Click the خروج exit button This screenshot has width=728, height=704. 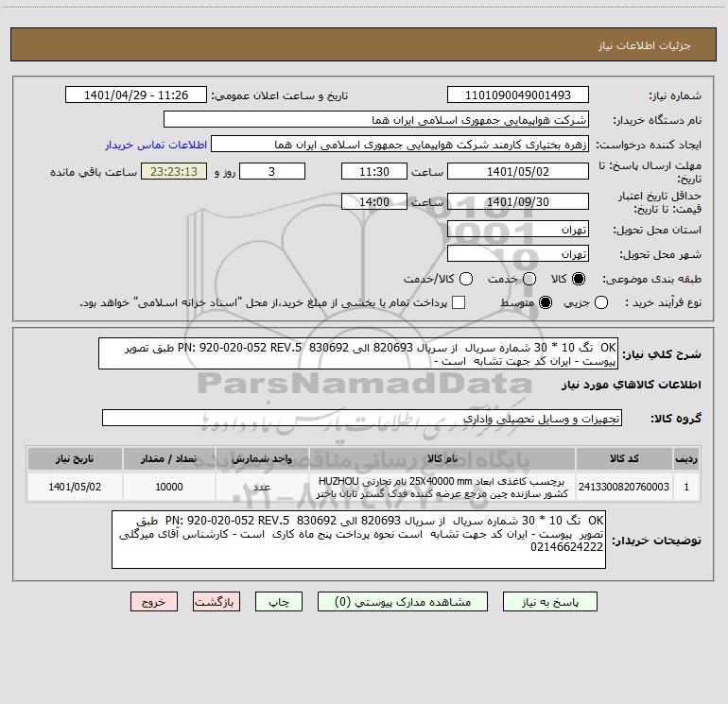coord(154,602)
